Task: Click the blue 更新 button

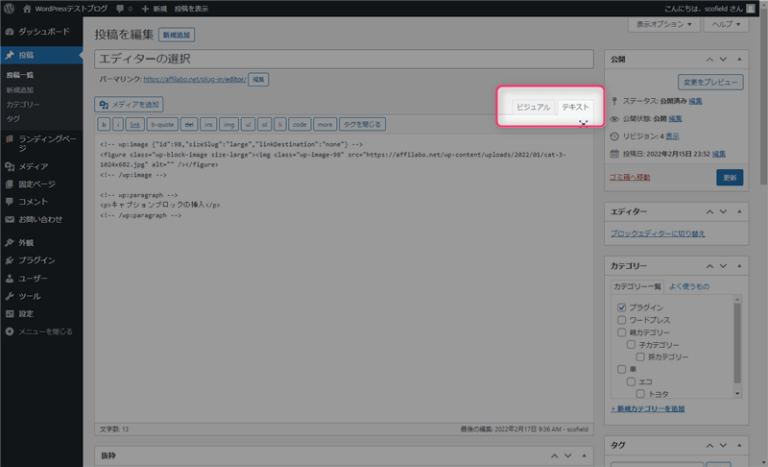Action: (x=729, y=177)
